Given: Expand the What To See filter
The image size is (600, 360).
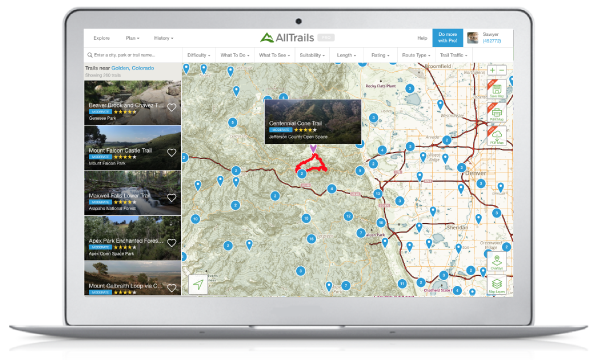Looking at the screenshot, I should (274, 55).
